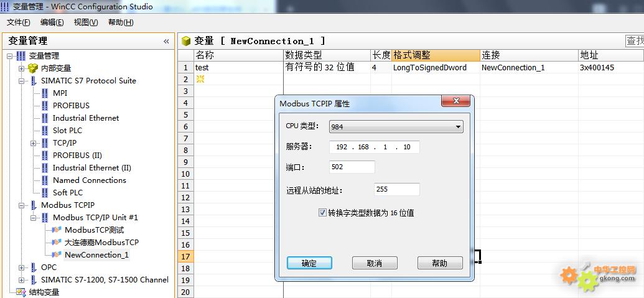
Task: Click the yellow cube icon beside 变量 header
Action: (186, 40)
